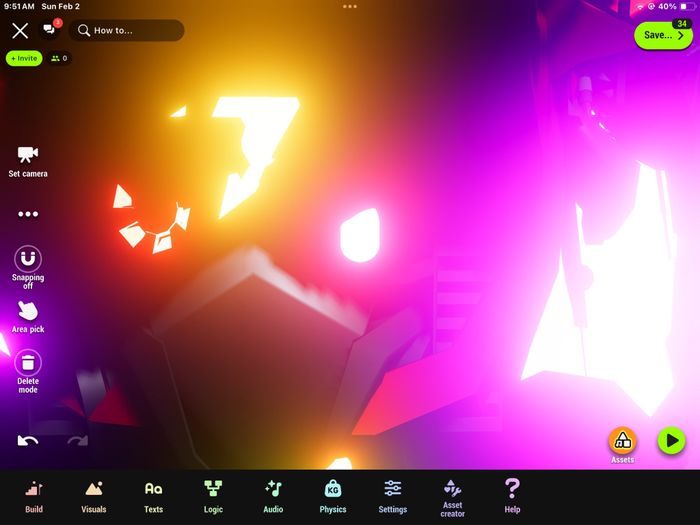Open the Settings sliders menu
Viewport: 700px width, 525px height.
pyautogui.click(x=393, y=497)
